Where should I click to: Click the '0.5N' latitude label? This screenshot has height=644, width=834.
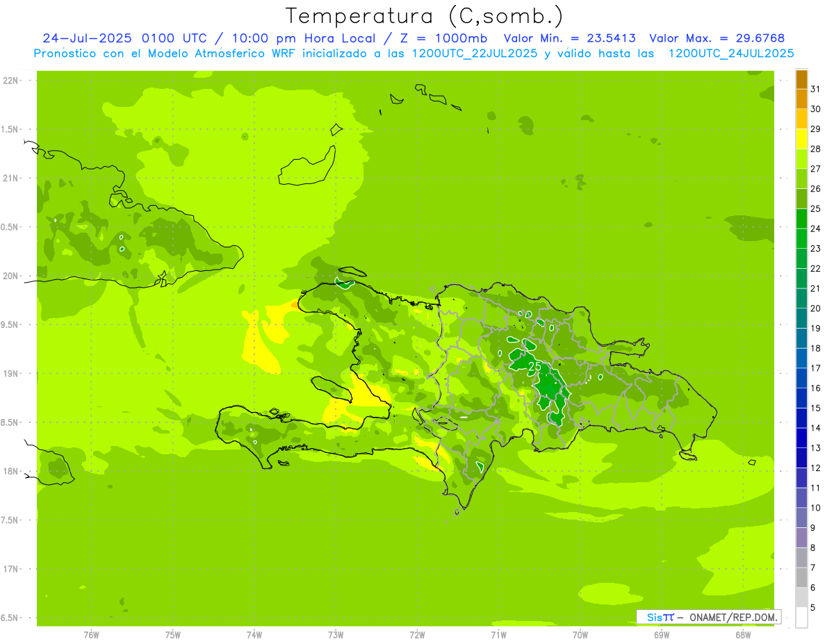click(10, 227)
